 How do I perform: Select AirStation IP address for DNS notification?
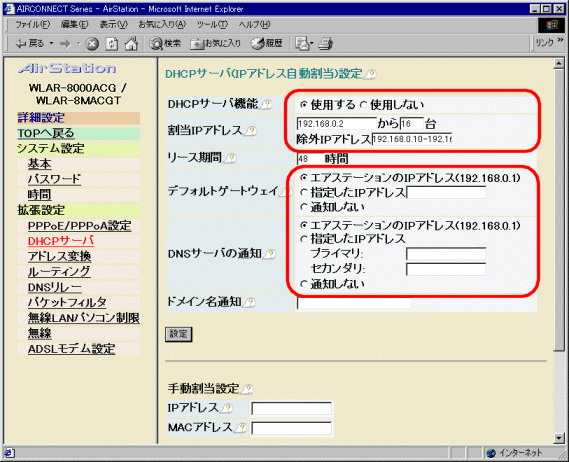(x=304, y=225)
